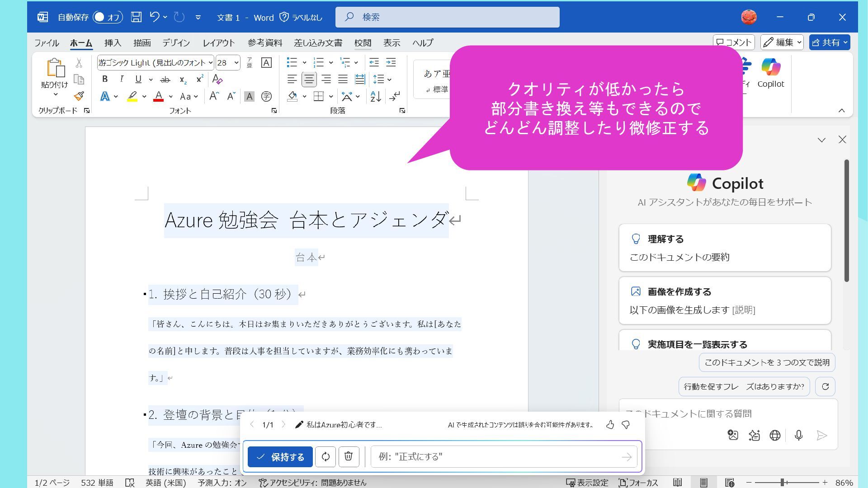Click the microphone icon in Copilot chat

point(798,435)
